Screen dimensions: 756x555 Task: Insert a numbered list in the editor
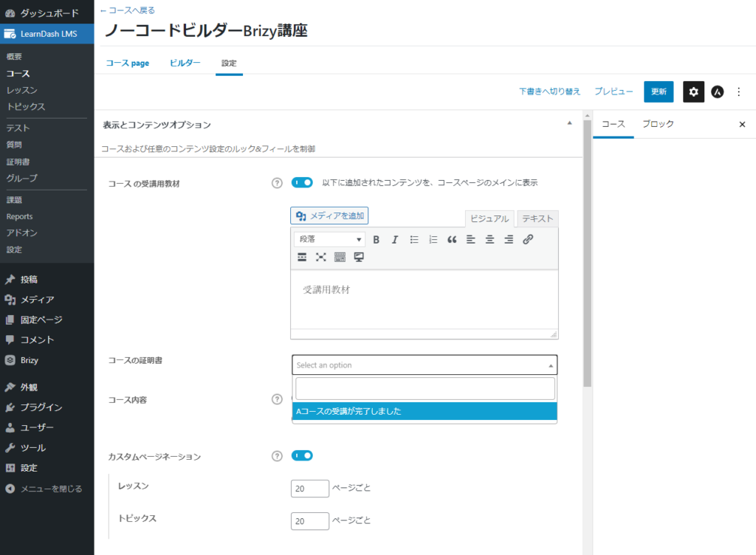pos(433,239)
